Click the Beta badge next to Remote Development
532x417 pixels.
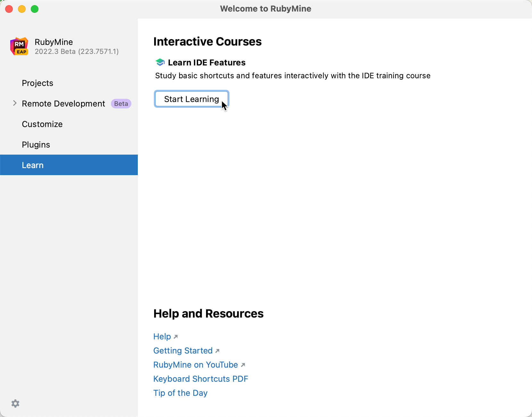(x=121, y=104)
